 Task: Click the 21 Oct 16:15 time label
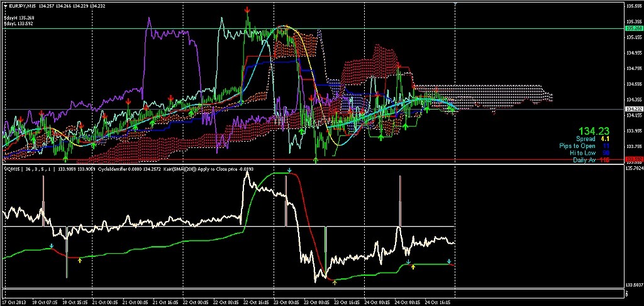pyautogui.click(x=165, y=302)
